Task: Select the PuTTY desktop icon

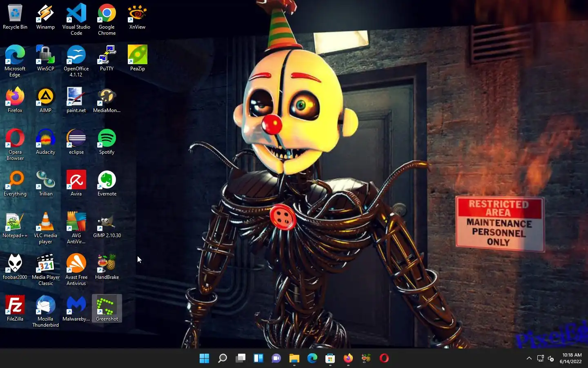Action: (x=107, y=59)
